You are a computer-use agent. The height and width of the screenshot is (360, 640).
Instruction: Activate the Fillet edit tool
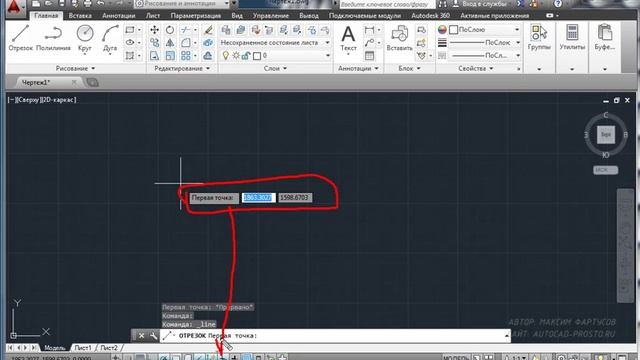(x=186, y=42)
